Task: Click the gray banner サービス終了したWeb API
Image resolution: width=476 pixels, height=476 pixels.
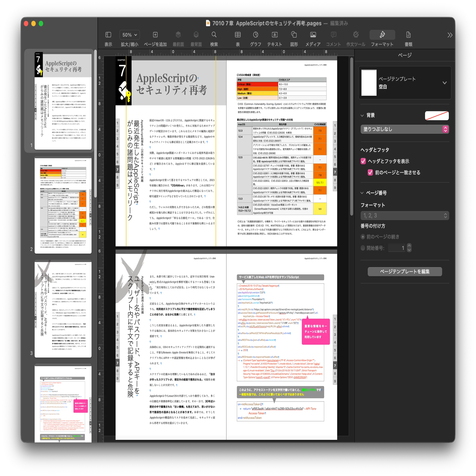Action: pos(280,277)
